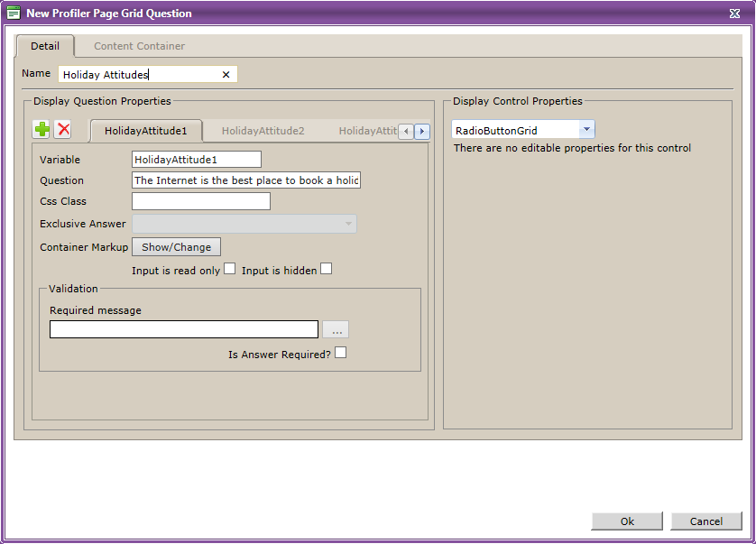Click the Container Markup label
Image resolution: width=756 pixels, height=544 pixels.
pos(84,247)
